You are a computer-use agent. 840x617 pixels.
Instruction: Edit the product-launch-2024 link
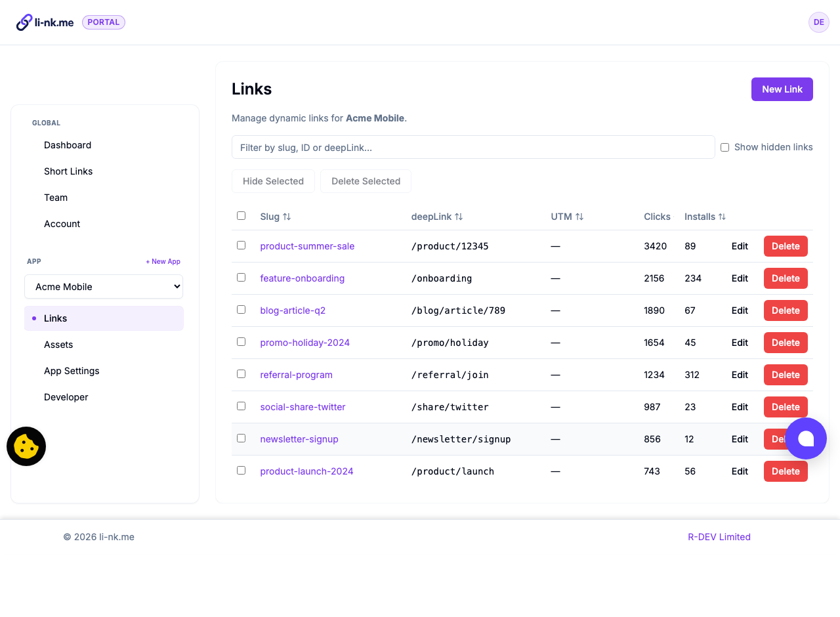pyautogui.click(x=740, y=471)
